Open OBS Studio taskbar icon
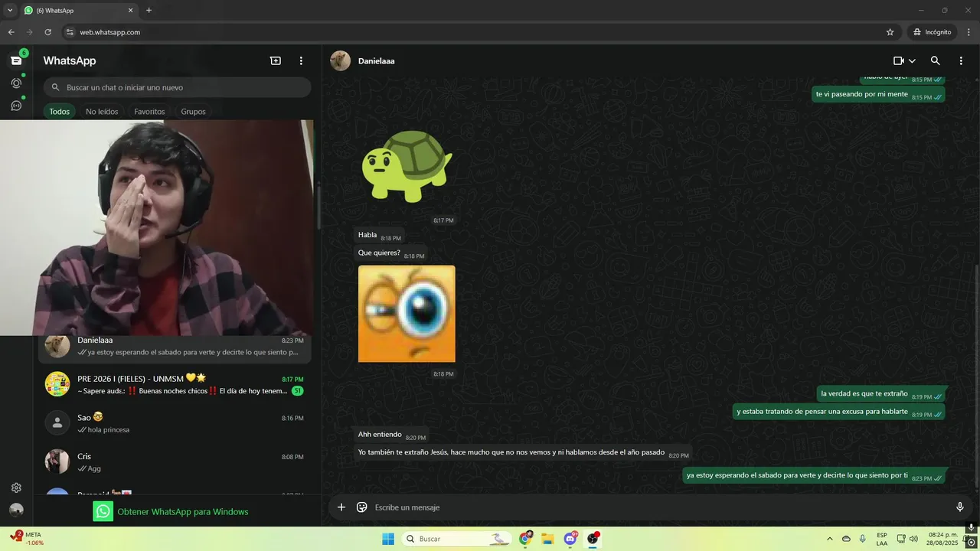 (x=593, y=539)
